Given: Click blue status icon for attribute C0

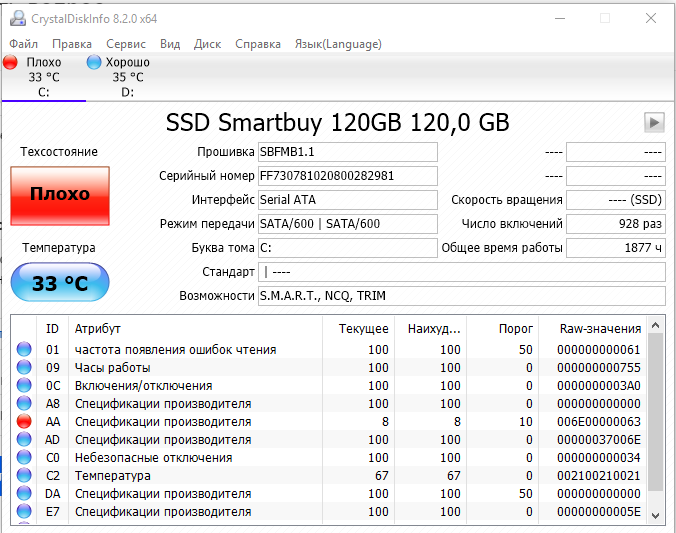Looking at the screenshot, I should point(24,457).
